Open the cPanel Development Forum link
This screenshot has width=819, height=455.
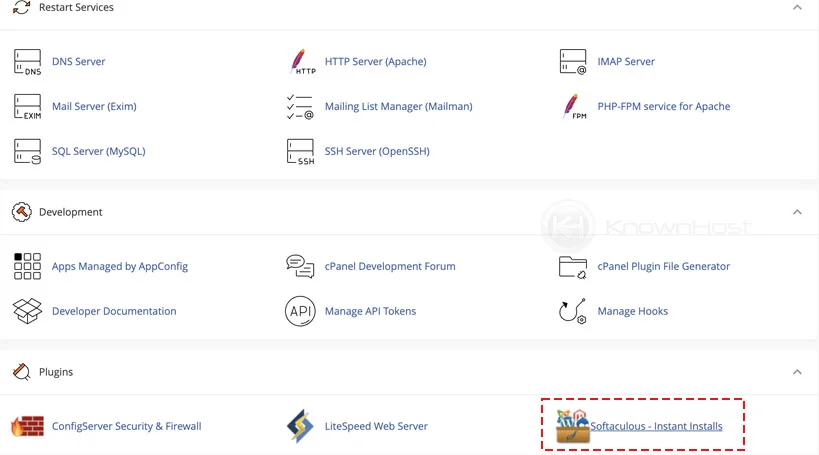click(x=390, y=267)
